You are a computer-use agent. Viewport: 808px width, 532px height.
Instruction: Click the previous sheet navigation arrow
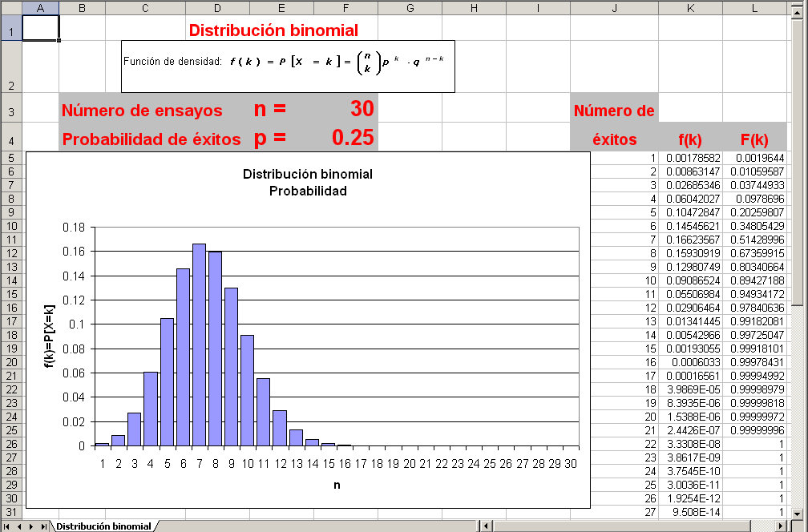coord(19,526)
